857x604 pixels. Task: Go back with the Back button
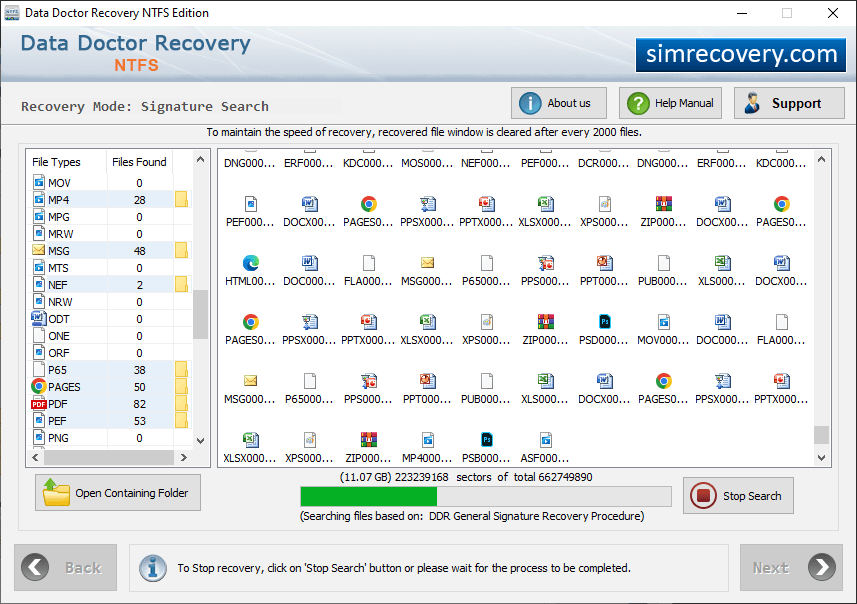[x=66, y=567]
